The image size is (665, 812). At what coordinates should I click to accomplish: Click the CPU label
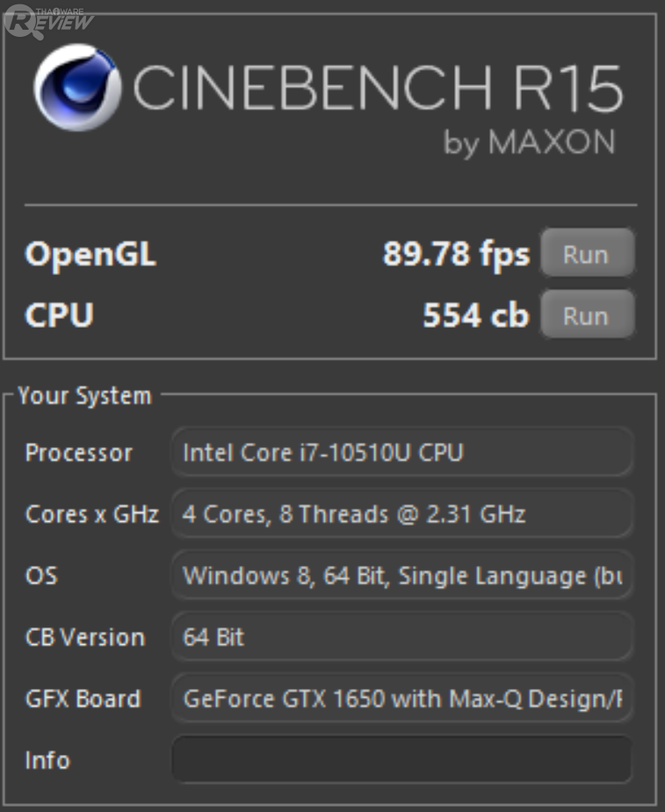pos(60,315)
